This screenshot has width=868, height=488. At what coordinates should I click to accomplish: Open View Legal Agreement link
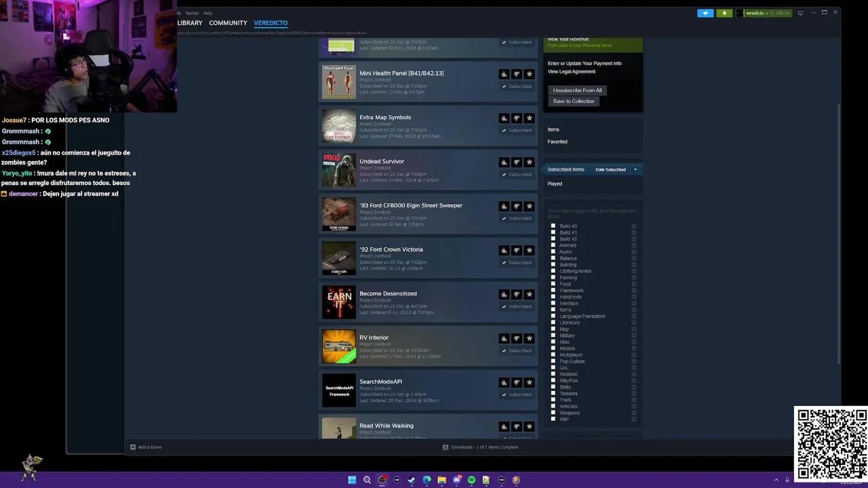[x=572, y=71]
